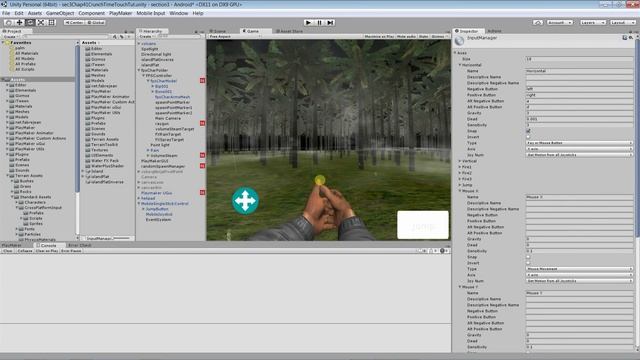Image resolution: width=640 pixels, height=360 pixels.
Task: Open the cloud services icon
Action: coord(538,22)
